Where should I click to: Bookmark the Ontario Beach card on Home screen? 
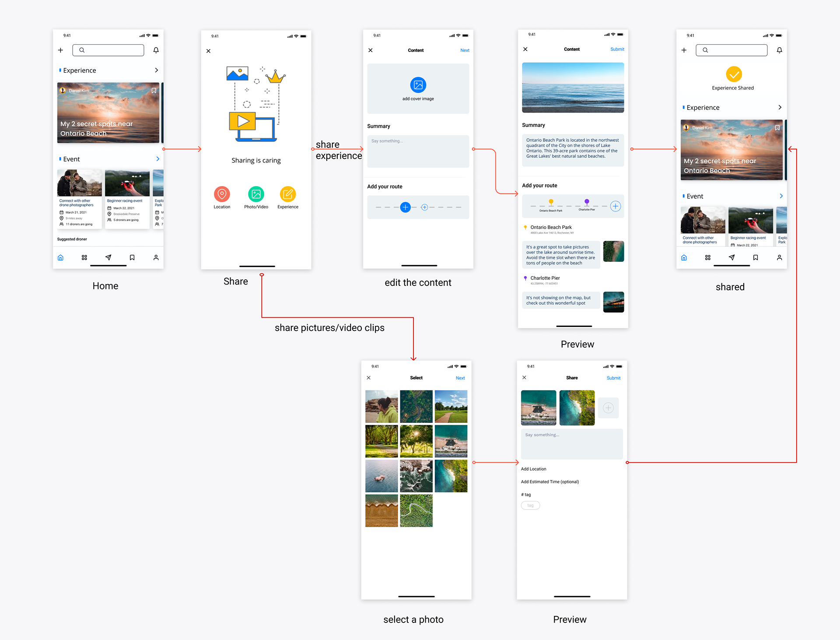click(154, 91)
